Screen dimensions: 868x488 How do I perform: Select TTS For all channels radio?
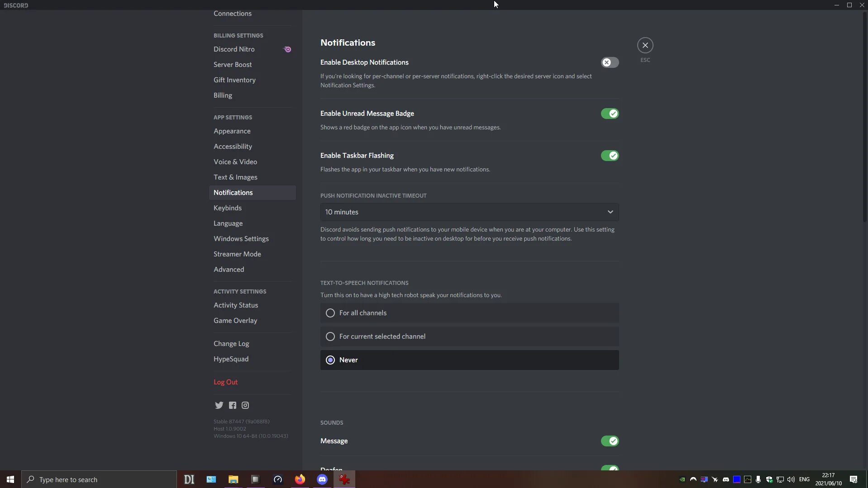coord(469,313)
